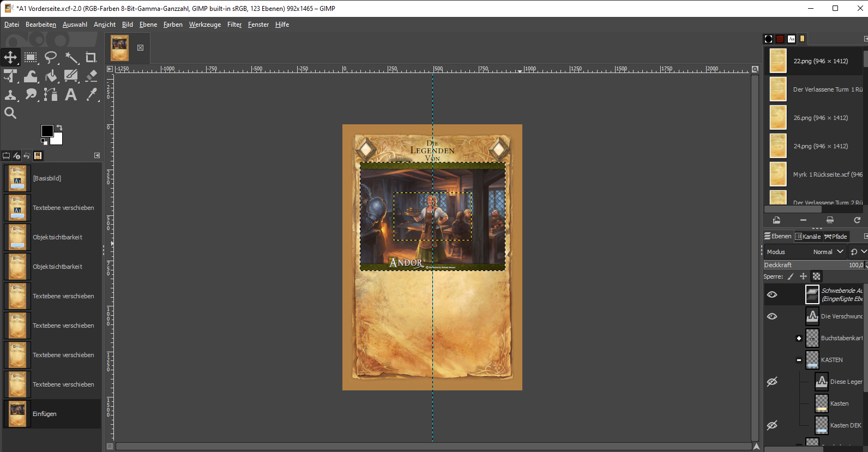Click the black foreground color swatch
Viewport: 868px width, 452px height.
47,131
